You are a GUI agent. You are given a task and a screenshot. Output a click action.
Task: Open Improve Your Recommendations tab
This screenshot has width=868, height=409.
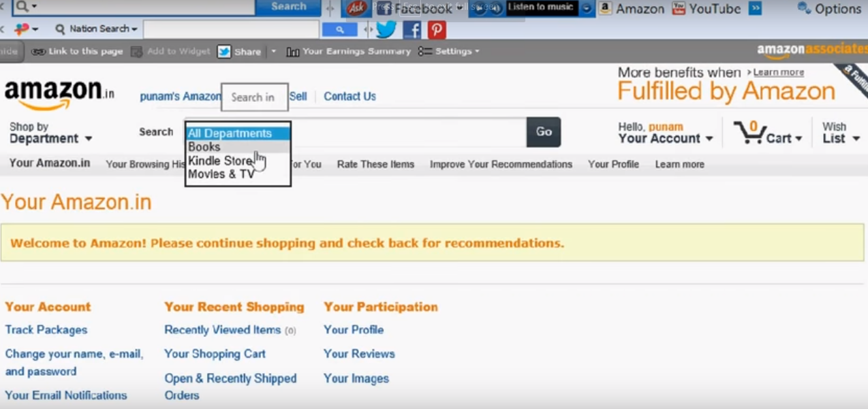click(501, 165)
